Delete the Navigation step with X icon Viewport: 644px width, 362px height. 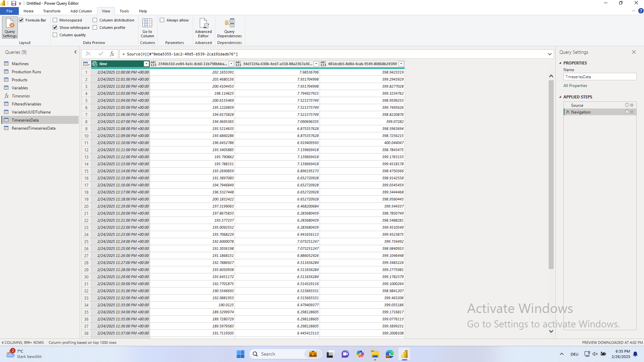(x=568, y=112)
